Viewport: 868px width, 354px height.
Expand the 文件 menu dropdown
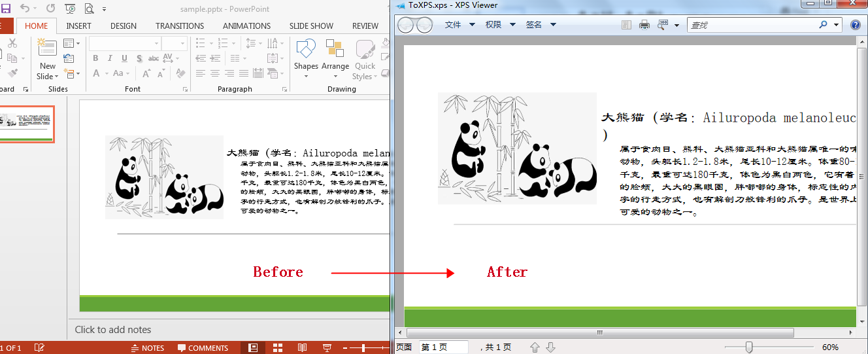(x=461, y=25)
